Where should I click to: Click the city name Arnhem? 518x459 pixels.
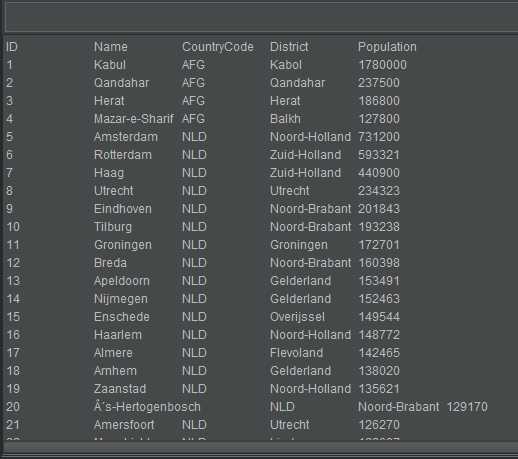[115, 371]
